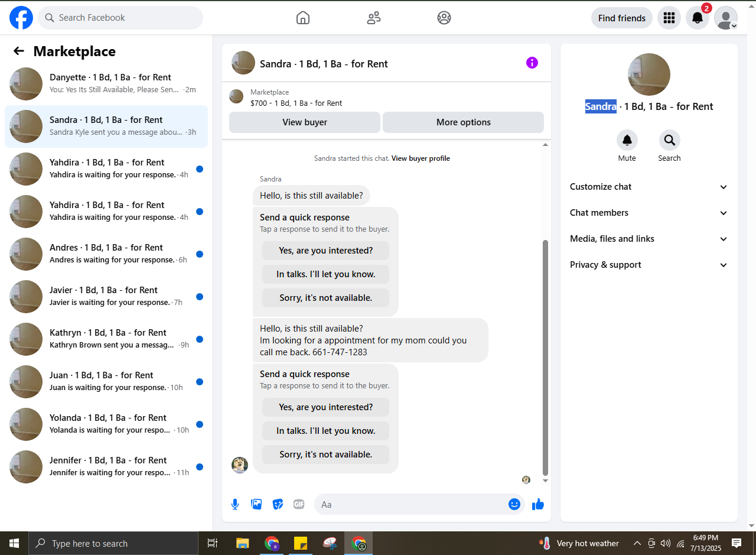Send first "Yes, are you interested?" quick response
Viewport: 756px width, 555px height.
[326, 251]
